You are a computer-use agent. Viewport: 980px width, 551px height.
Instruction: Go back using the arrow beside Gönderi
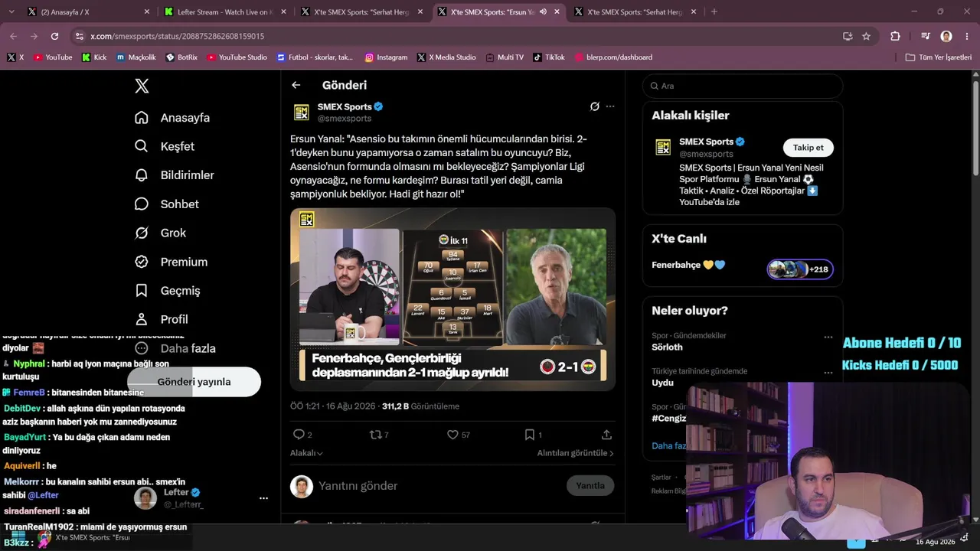coord(296,86)
